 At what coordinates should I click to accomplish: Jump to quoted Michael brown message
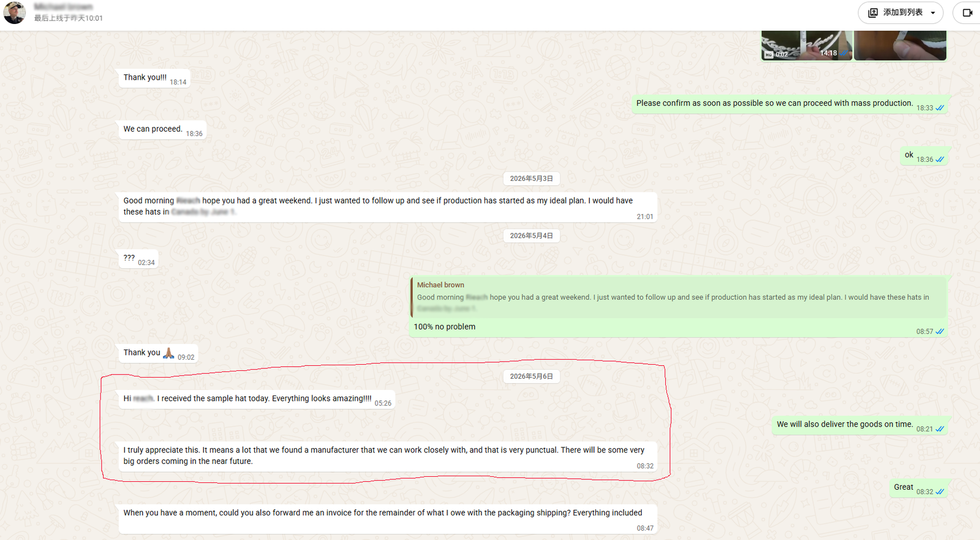pyautogui.click(x=679, y=297)
